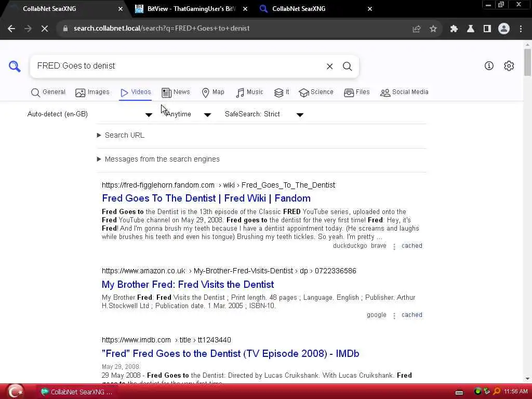532x399 pixels.
Task: Open Fred Goes to the Dentist IMDb link
Action: pyautogui.click(x=230, y=353)
